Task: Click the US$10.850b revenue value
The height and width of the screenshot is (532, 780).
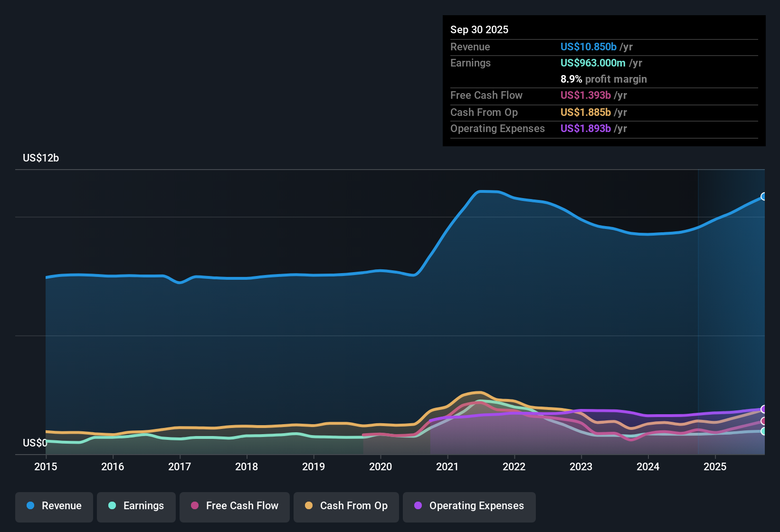Action: (x=588, y=47)
